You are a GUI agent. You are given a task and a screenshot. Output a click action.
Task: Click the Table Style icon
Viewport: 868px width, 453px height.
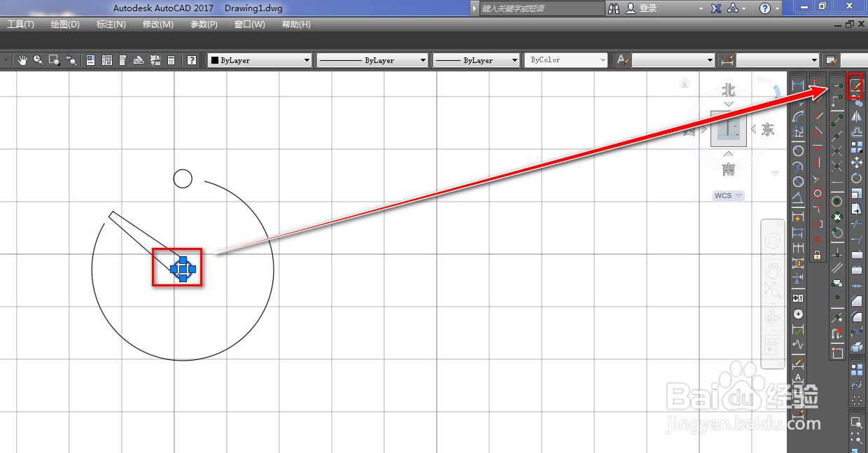(x=832, y=60)
